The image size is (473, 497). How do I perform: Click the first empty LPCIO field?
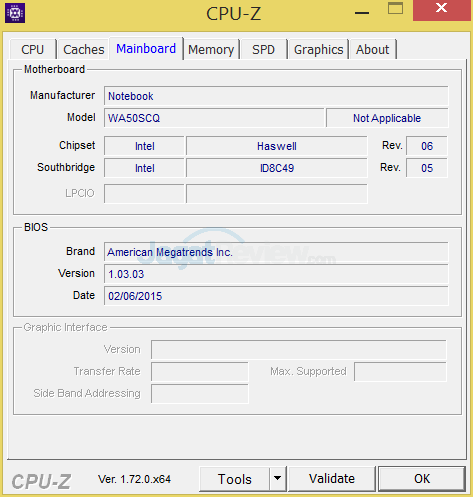coord(144,193)
